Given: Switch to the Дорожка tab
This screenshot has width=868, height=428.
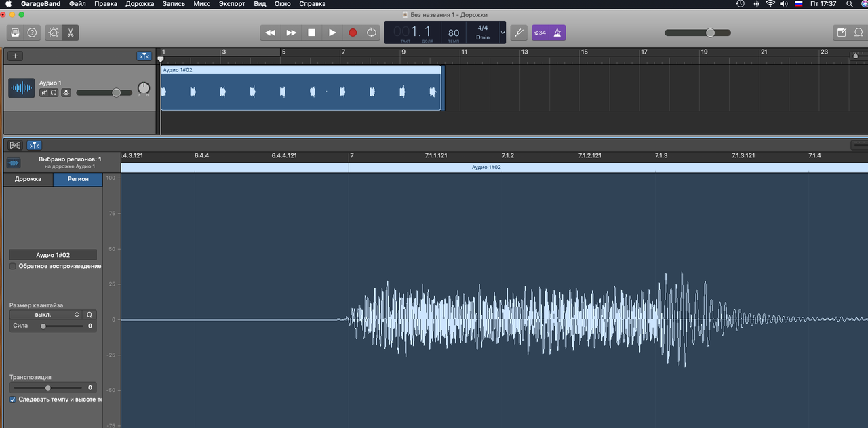Looking at the screenshot, I should (28, 179).
